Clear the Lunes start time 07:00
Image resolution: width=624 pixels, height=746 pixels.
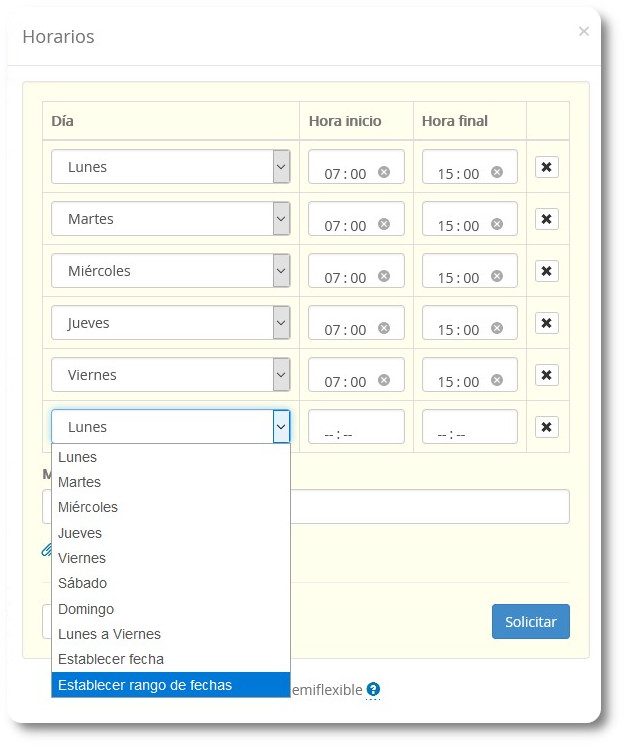383,172
